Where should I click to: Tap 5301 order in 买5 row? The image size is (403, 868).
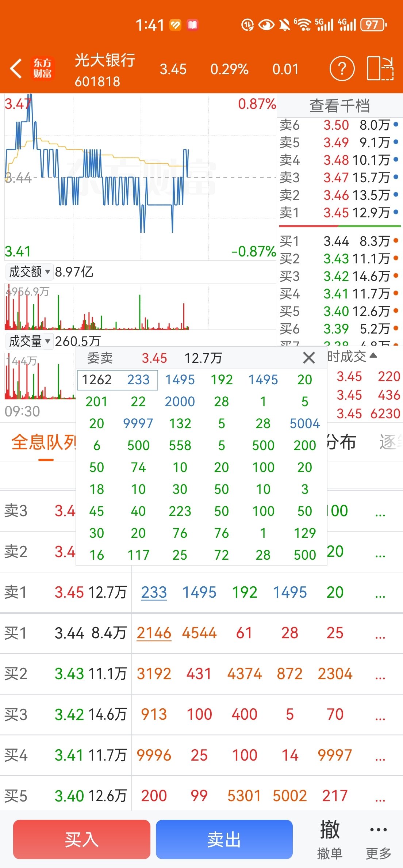[245, 796]
